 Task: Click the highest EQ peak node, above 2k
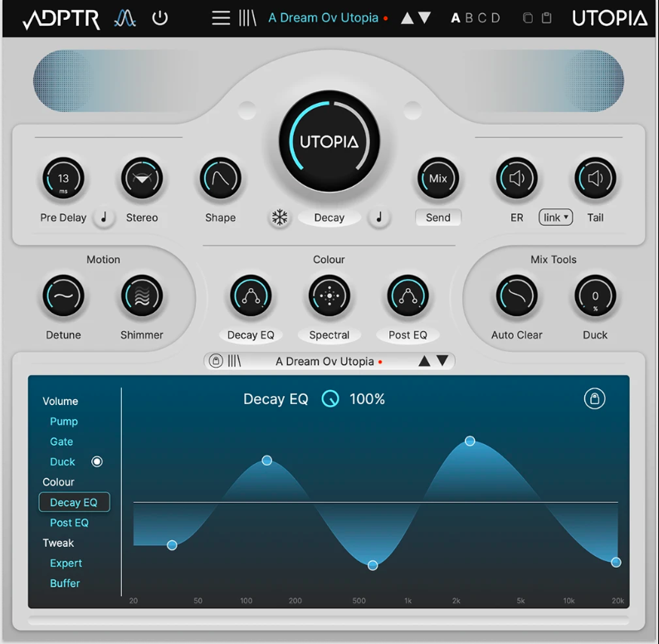pyautogui.click(x=470, y=441)
